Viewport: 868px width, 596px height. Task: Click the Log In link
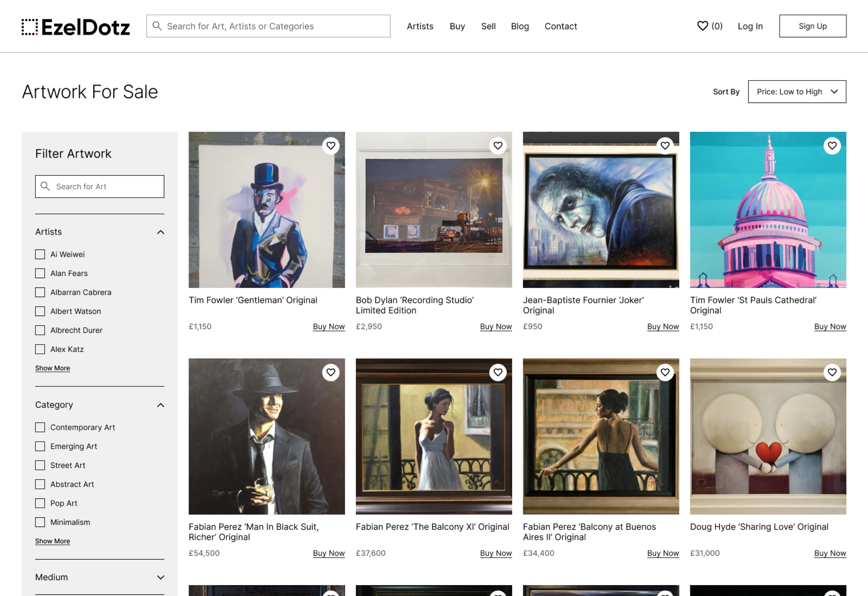tap(750, 26)
